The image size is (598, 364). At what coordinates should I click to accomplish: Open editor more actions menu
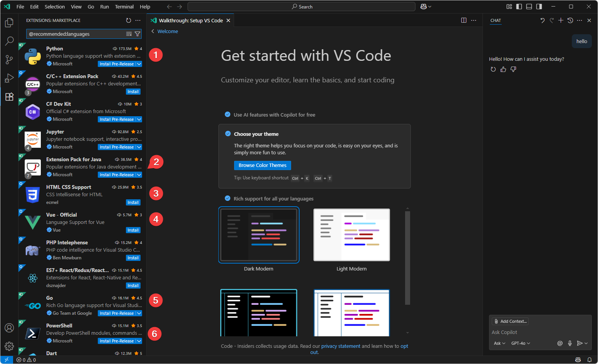point(474,20)
